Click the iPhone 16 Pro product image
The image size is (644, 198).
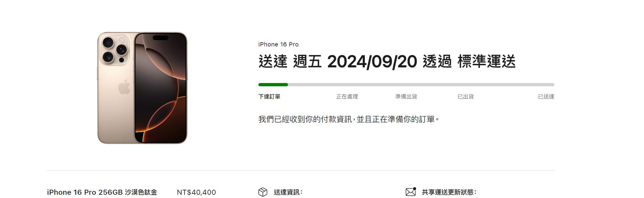point(142,88)
